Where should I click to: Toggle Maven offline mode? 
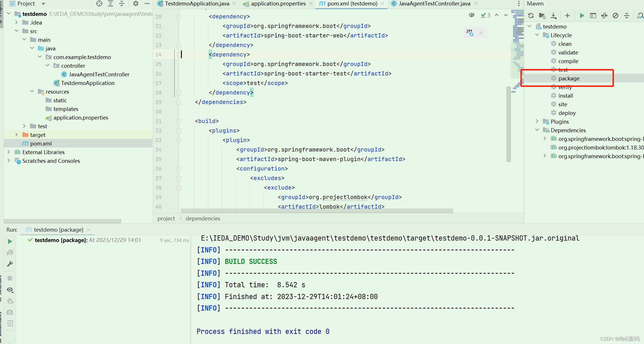(604, 16)
